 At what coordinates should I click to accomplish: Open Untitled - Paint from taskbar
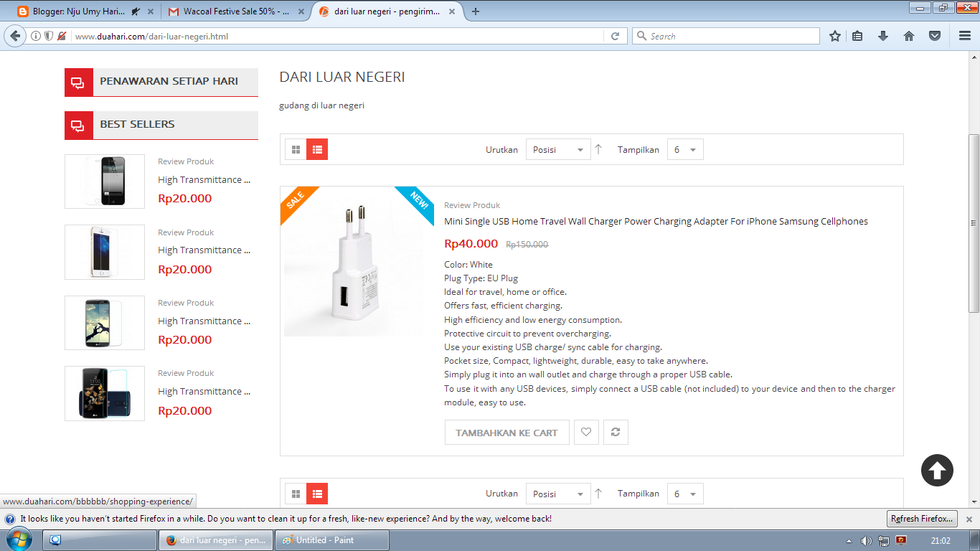[x=332, y=540]
